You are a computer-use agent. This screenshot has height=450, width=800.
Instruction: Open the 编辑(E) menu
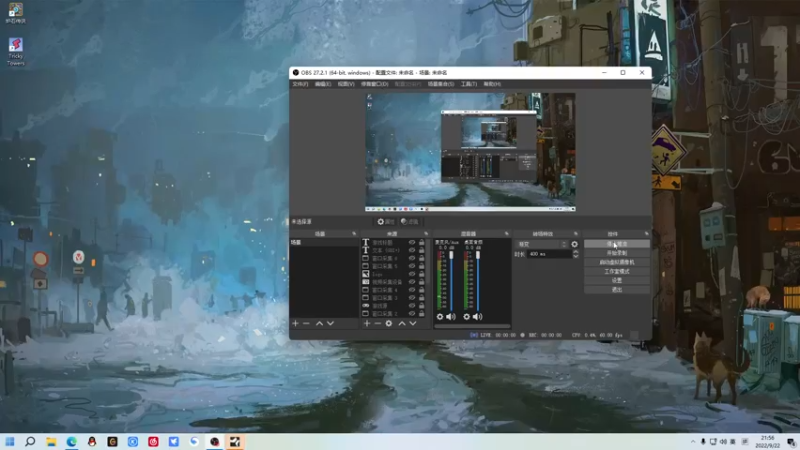coord(322,84)
